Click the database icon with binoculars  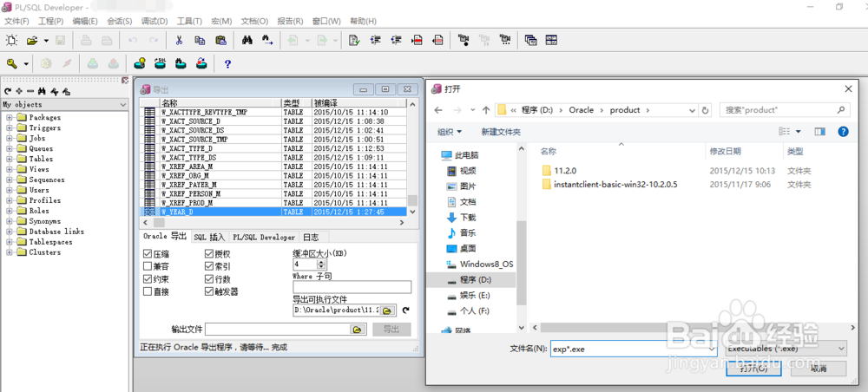pos(181,64)
